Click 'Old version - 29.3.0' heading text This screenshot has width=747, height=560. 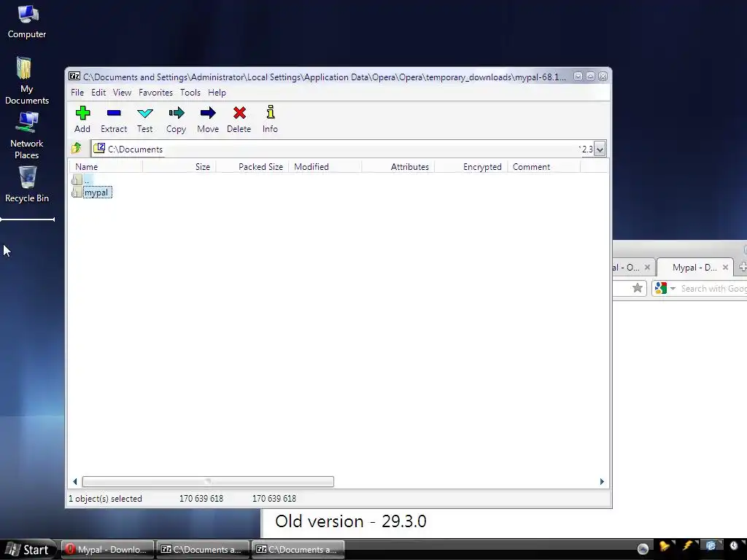click(x=351, y=521)
